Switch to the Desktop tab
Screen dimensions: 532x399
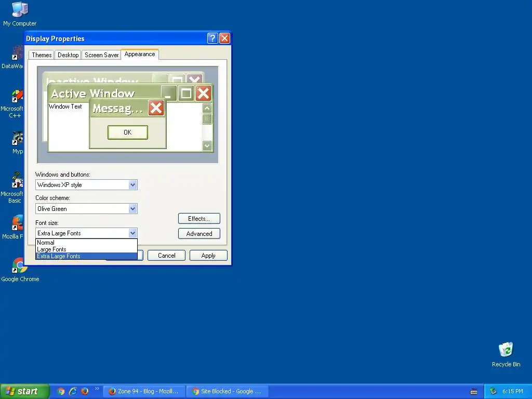click(68, 55)
